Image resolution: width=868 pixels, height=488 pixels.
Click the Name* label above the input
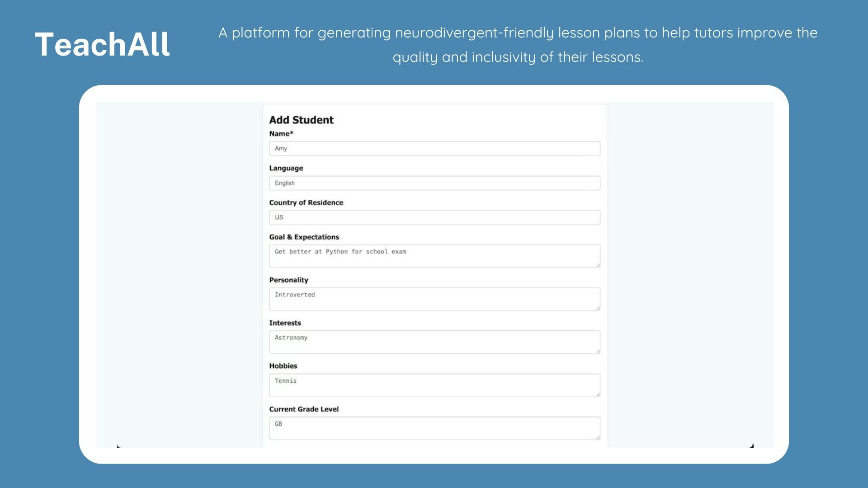click(x=281, y=134)
